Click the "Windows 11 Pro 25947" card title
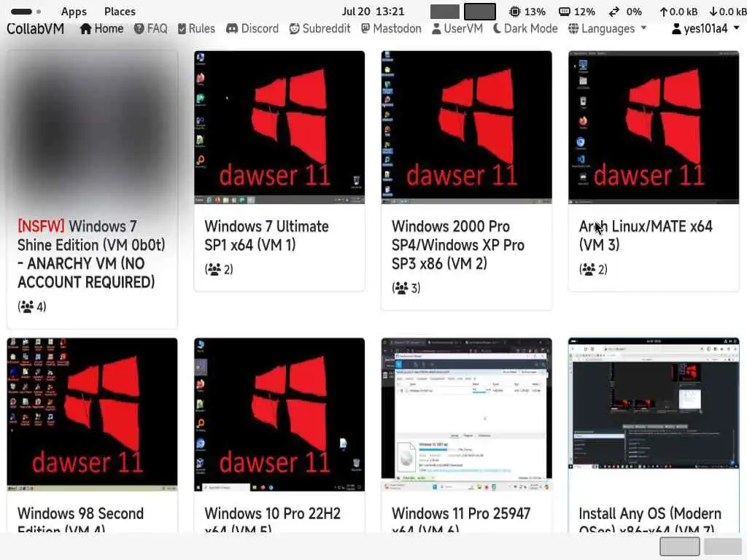This screenshot has width=747, height=560. pos(461,513)
